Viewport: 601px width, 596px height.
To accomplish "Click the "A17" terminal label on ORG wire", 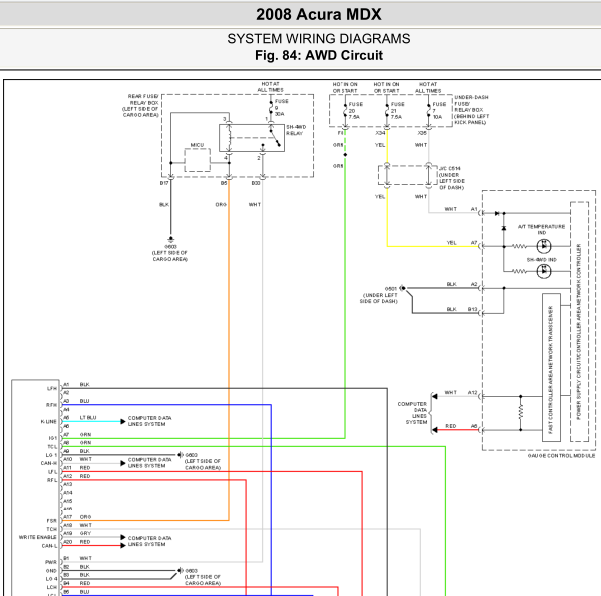I will 67,517.
